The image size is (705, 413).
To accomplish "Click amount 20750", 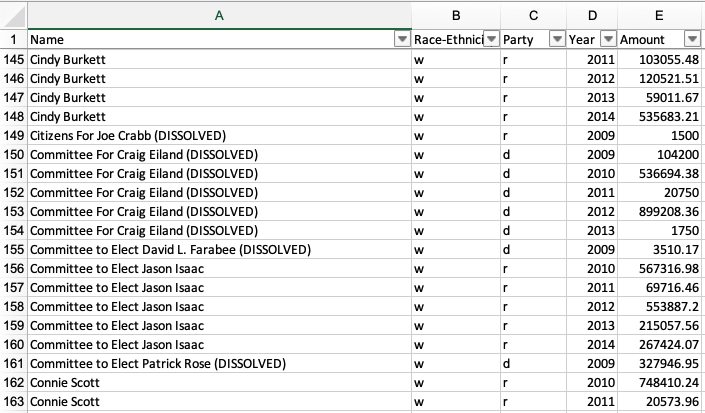I will pyautogui.click(x=660, y=192).
